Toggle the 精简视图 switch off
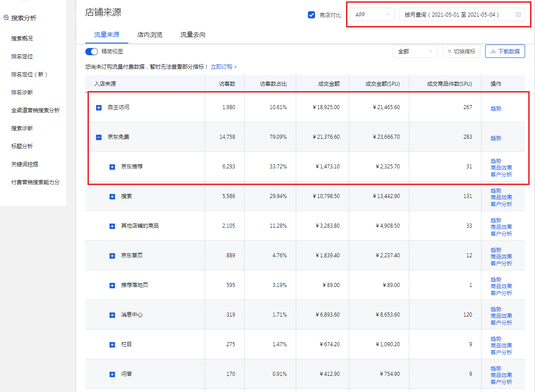 click(x=92, y=52)
